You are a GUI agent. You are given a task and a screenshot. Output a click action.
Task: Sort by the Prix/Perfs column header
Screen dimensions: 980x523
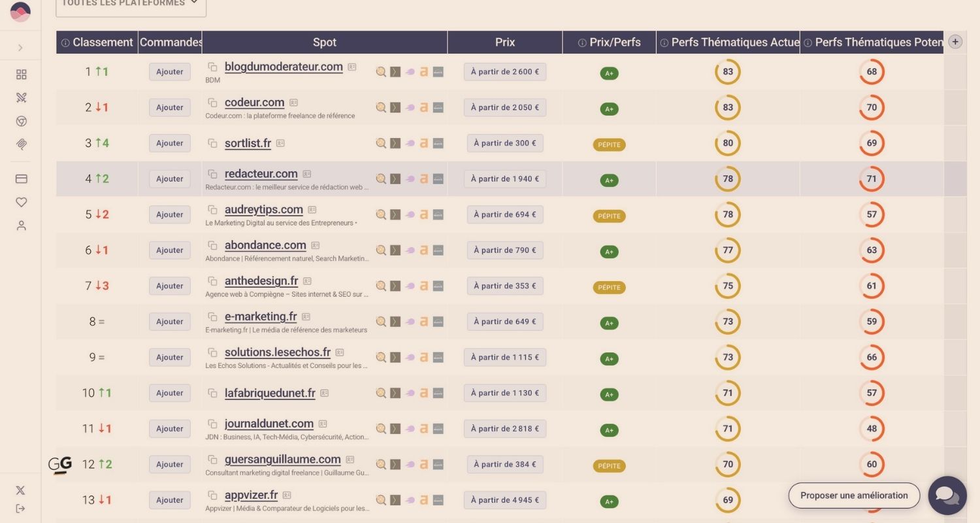610,42
